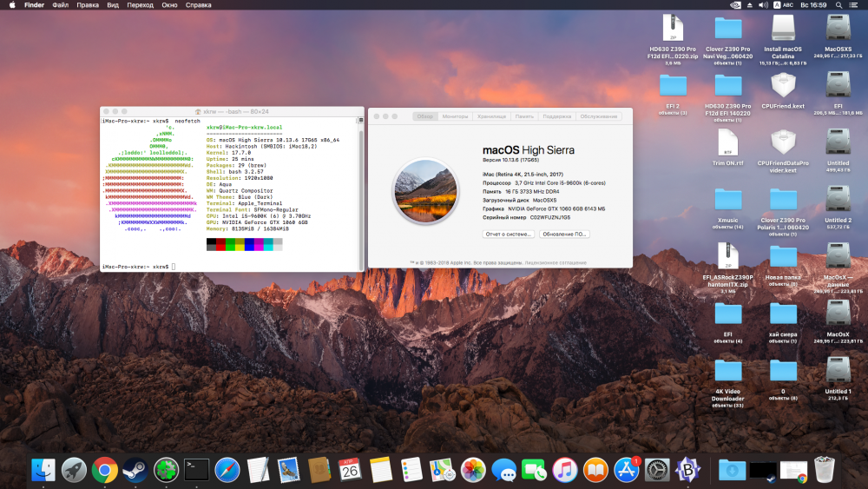Open iTunes from the Dock
868x489 pixels.
pyautogui.click(x=565, y=470)
